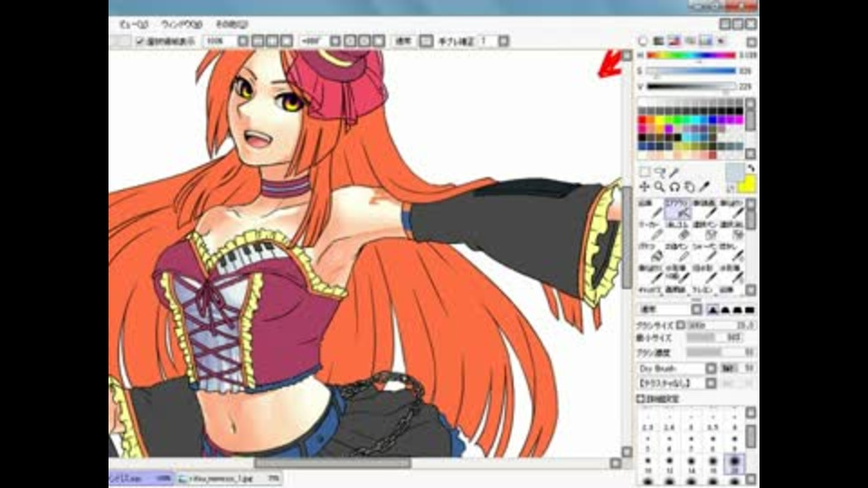Pick brush size 10 in size list
Image resolution: width=868 pixels, height=488 pixels.
[647, 464]
